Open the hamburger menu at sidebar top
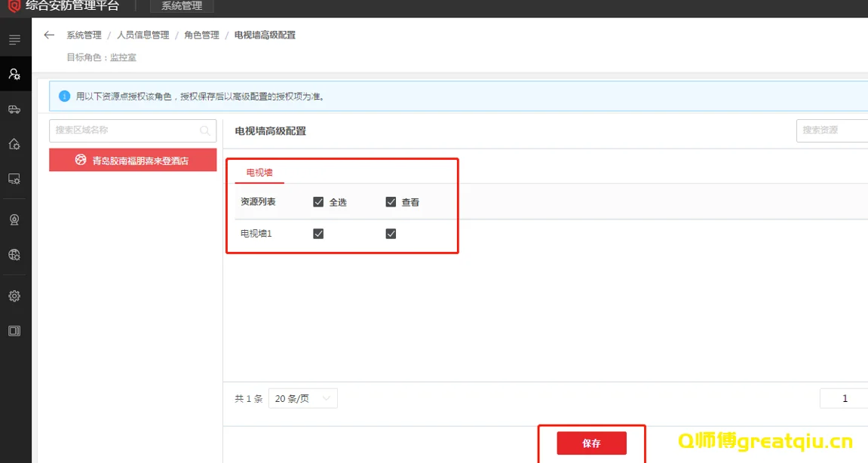The image size is (868, 463). coord(15,39)
